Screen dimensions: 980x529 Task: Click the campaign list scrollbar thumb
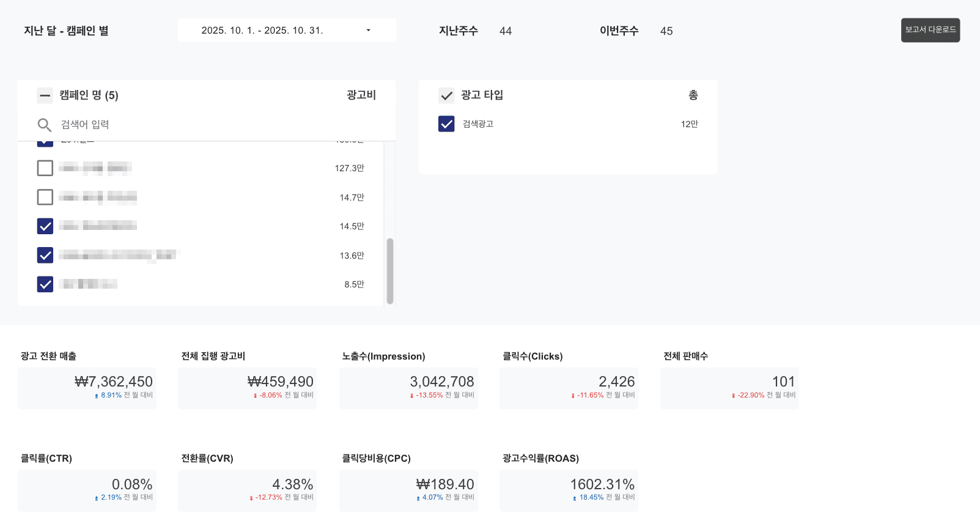390,271
